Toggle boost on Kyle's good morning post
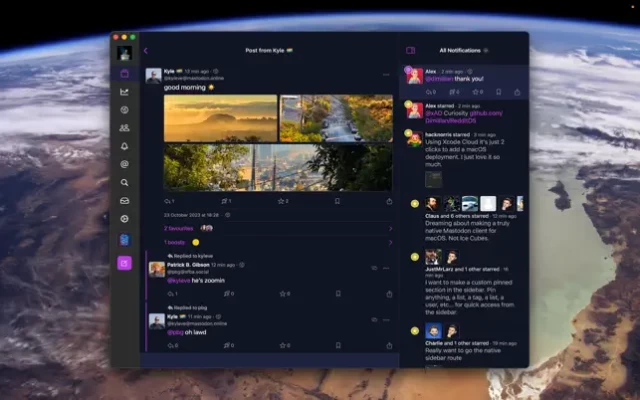The width and height of the screenshot is (640, 400). [225, 201]
